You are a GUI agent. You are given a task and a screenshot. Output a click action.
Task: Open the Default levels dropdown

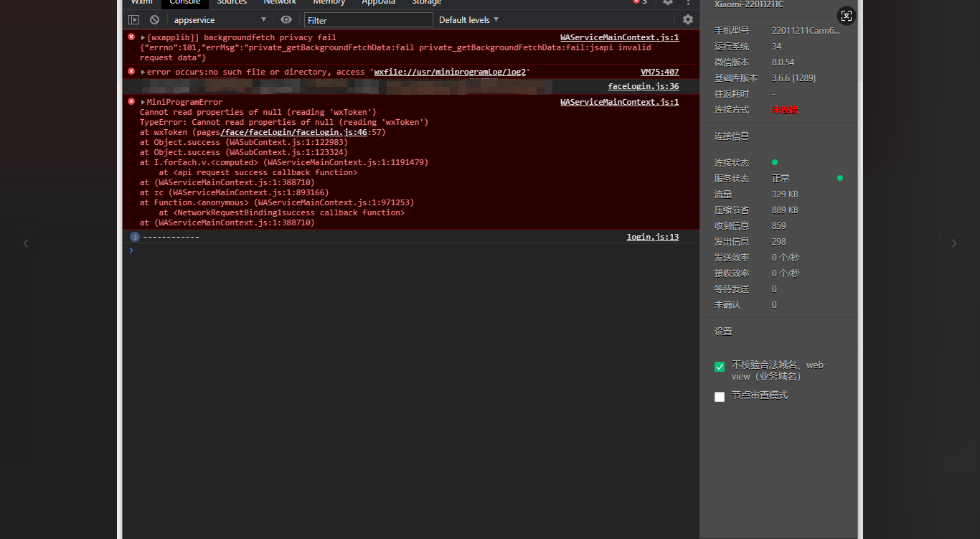pos(468,19)
